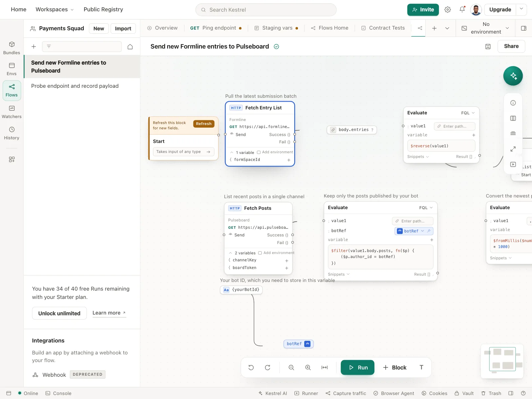
Task: Open Trash from the status bar
Action: click(491, 393)
